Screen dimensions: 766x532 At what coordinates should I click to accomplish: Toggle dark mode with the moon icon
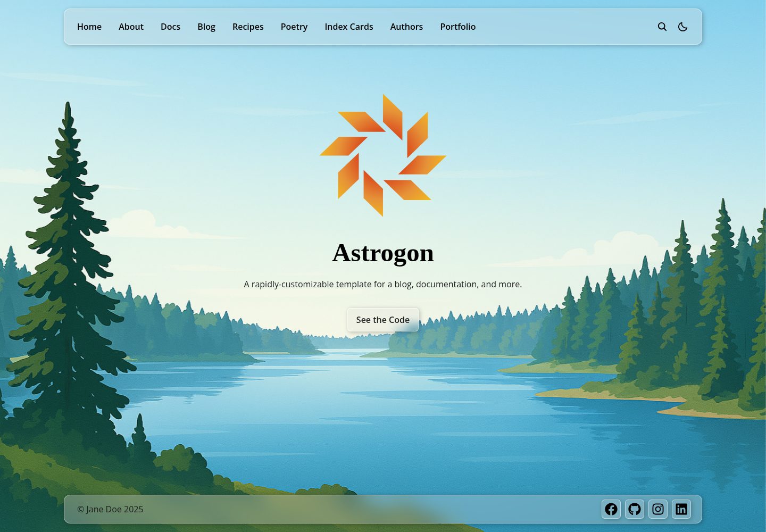pos(683,27)
